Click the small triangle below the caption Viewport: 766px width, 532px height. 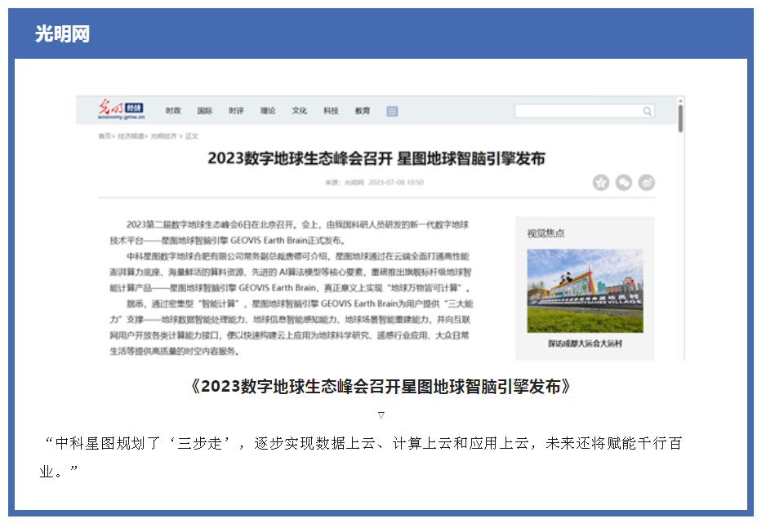tap(381, 415)
